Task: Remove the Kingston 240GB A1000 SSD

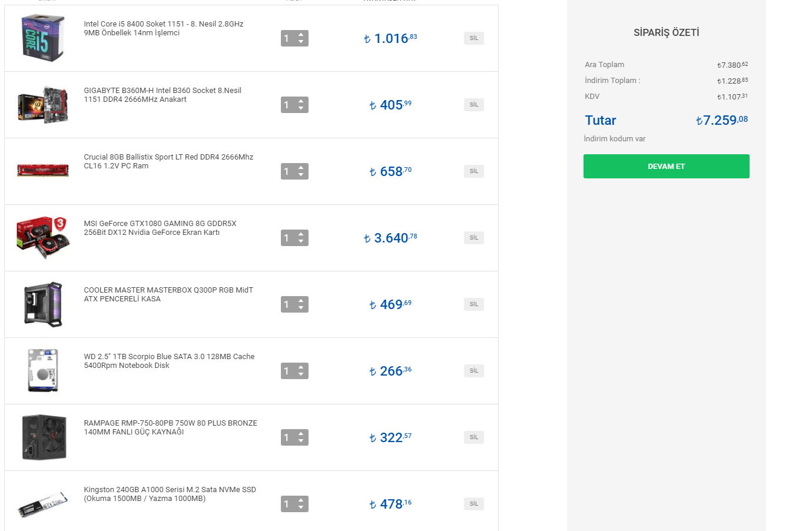Action: coord(473,504)
